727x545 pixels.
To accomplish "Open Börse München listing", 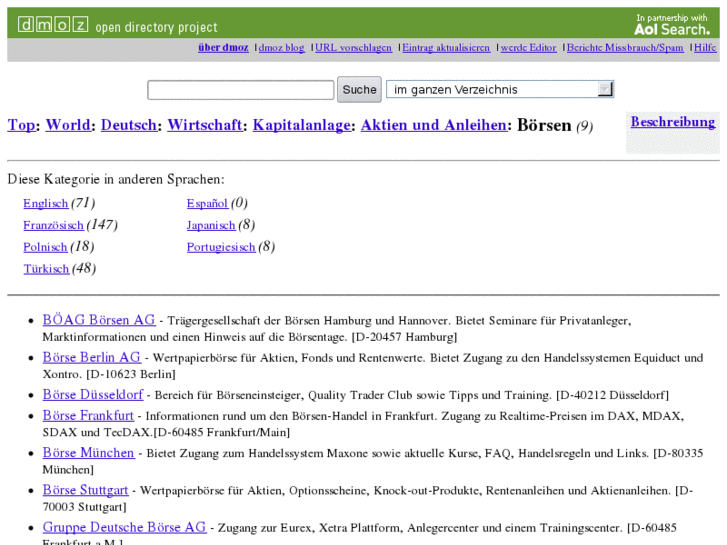I will click(x=88, y=452).
